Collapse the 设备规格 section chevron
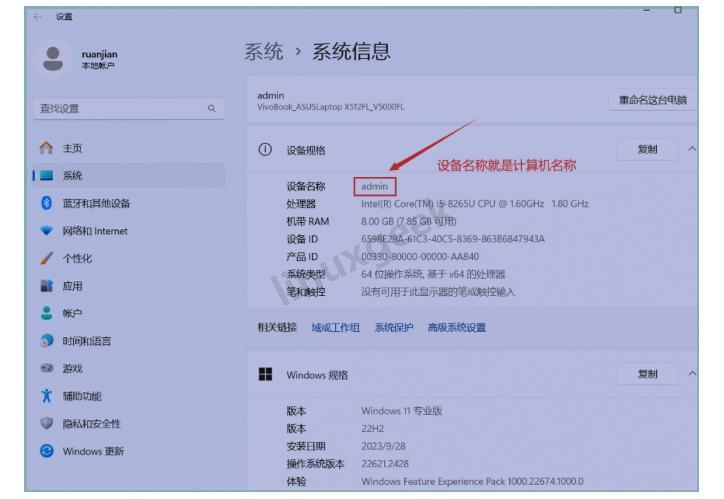 (692, 149)
